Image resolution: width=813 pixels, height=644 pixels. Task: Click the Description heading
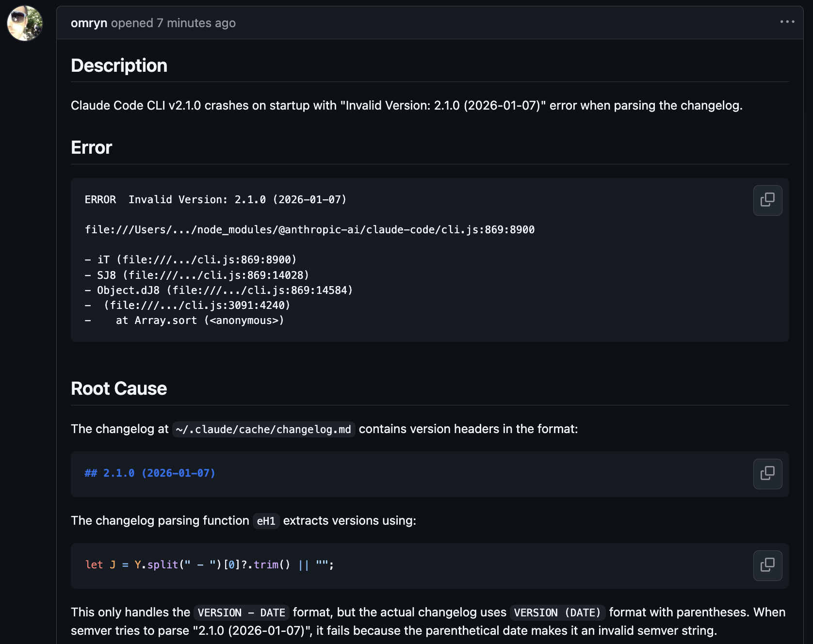tap(119, 65)
